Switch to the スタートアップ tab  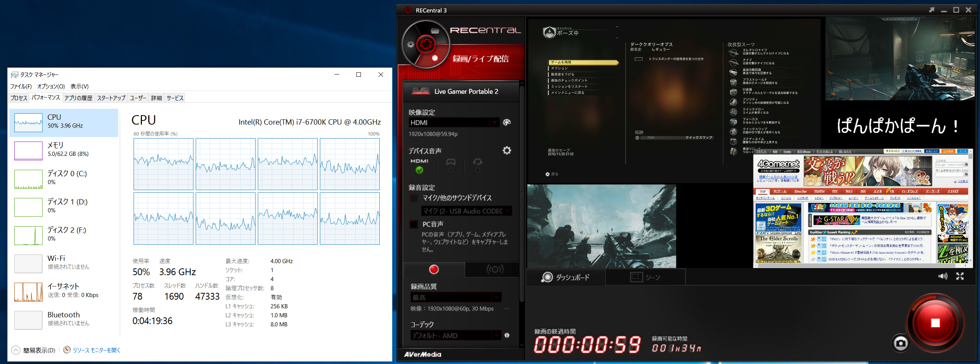pyautogui.click(x=111, y=98)
